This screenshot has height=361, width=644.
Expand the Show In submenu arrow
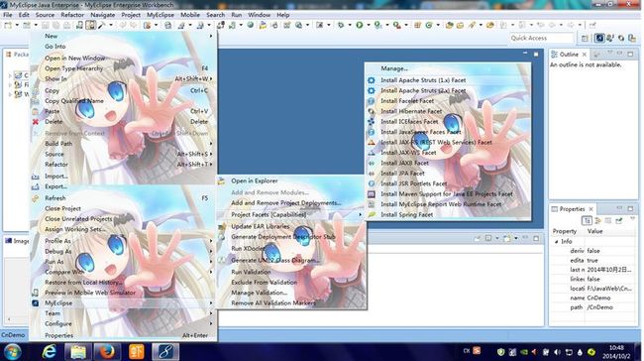pos(211,78)
